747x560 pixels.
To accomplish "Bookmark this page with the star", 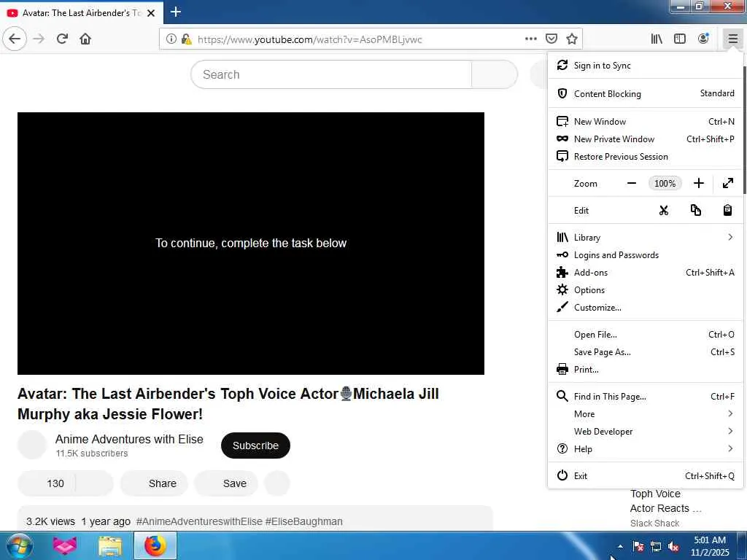I will (x=572, y=39).
